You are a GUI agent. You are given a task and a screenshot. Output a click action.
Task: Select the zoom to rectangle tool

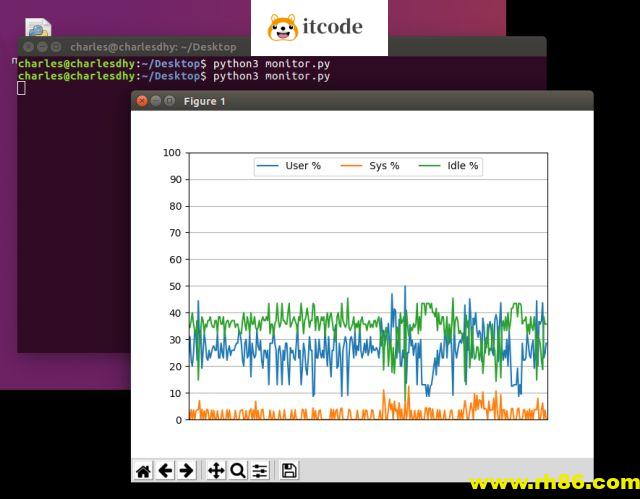pos(238,470)
